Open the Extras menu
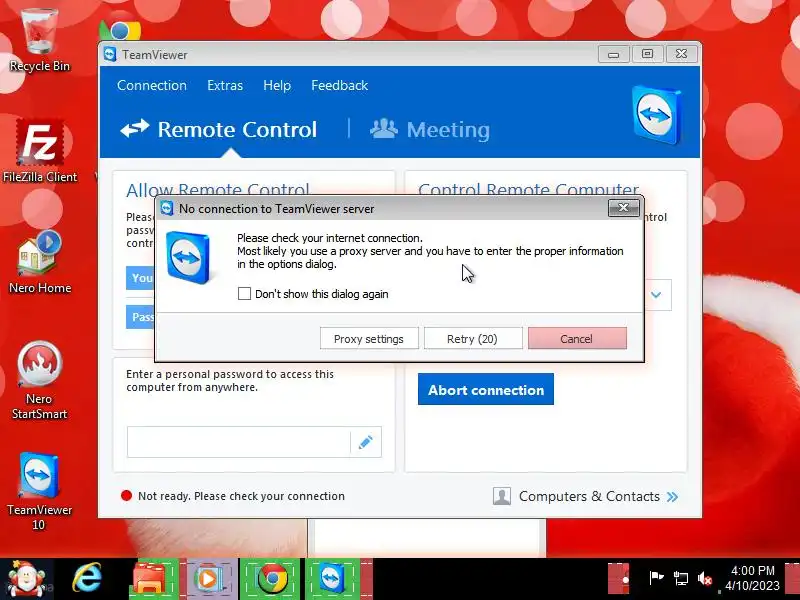This screenshot has height=600, width=800. pyautogui.click(x=225, y=85)
